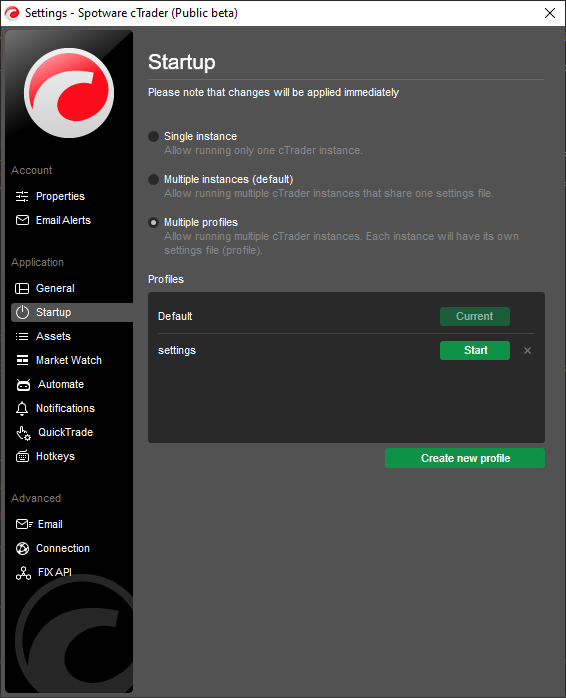Create new profile button
This screenshot has width=566, height=698.
pos(465,458)
